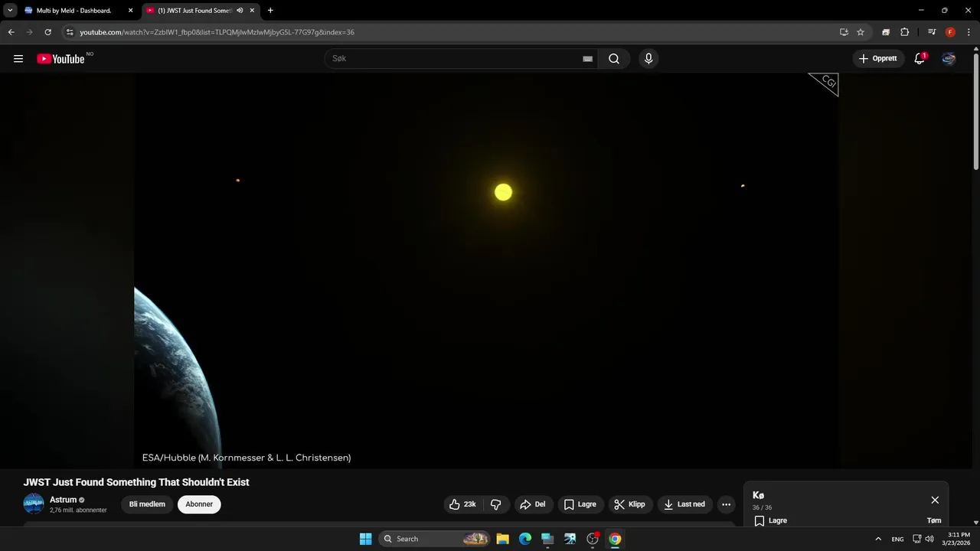Open Windows Start menu
Viewport: 980px width, 551px height.
365,539
